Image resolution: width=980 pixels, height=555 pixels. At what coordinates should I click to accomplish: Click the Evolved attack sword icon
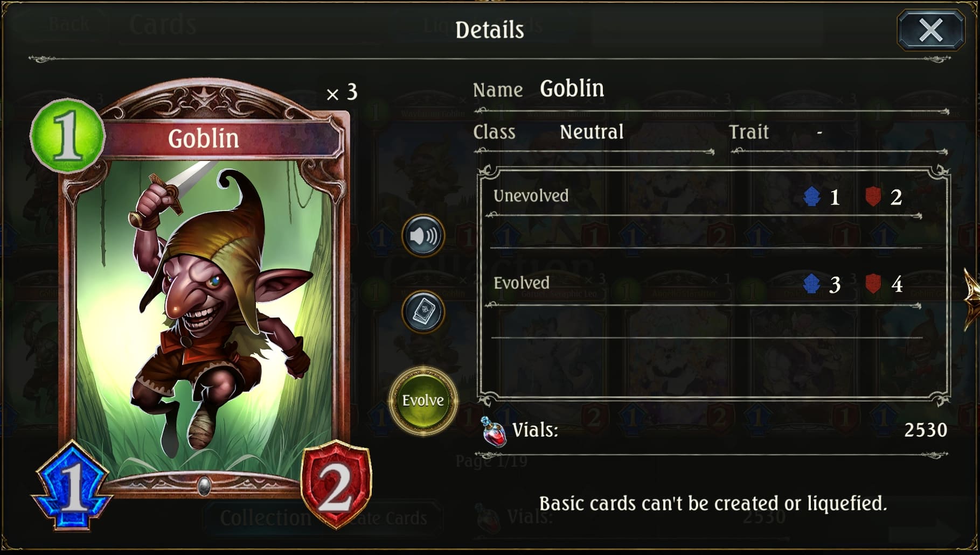tap(811, 284)
